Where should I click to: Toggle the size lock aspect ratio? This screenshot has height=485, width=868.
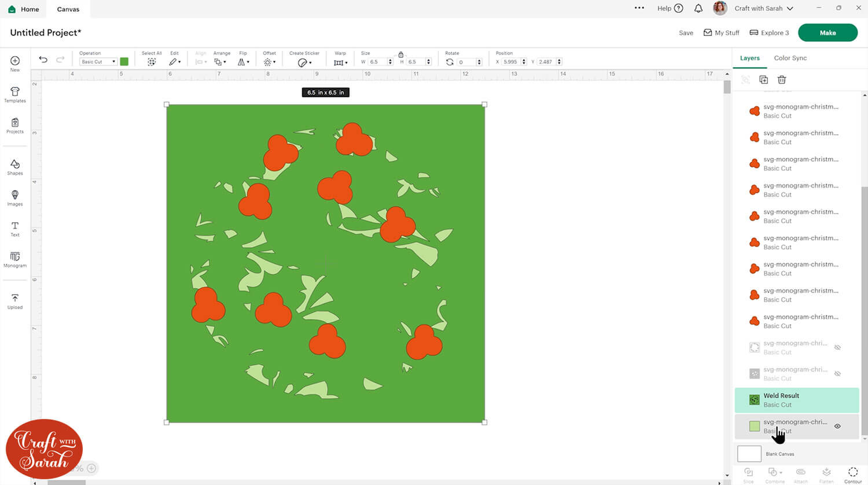point(400,54)
